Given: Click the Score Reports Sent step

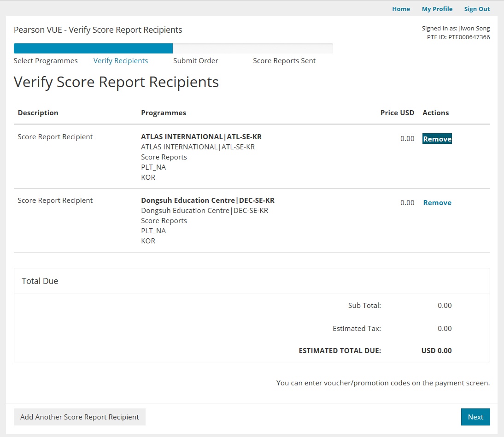Looking at the screenshot, I should tap(284, 61).
